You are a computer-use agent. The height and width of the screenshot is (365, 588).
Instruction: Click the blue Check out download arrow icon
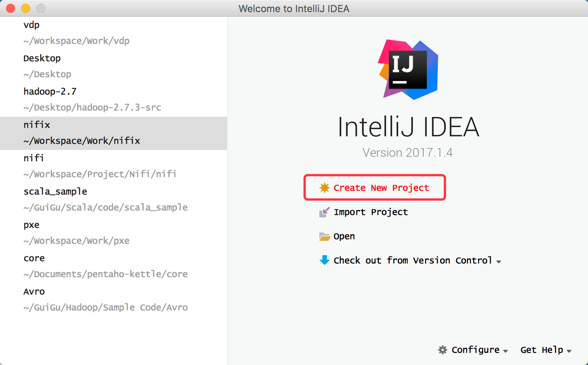pyautogui.click(x=324, y=260)
